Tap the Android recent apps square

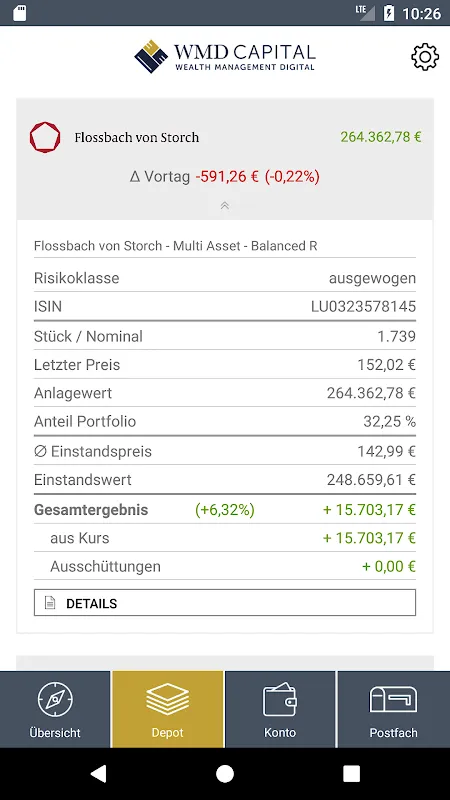pyautogui.click(x=351, y=773)
